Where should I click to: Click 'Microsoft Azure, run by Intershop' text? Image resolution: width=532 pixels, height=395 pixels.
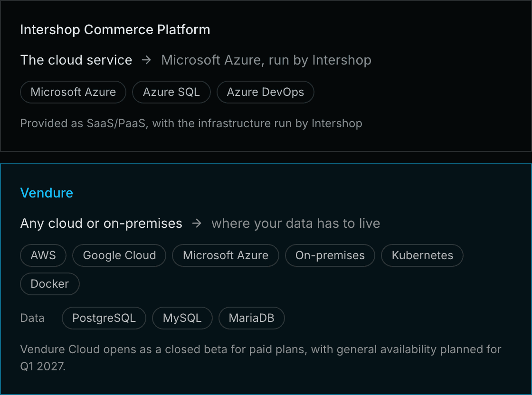point(266,60)
